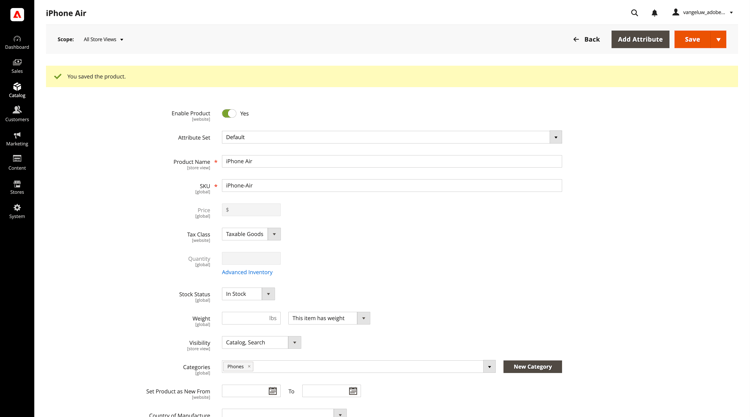
Task: Expand the Save button options arrow
Action: pyautogui.click(x=718, y=39)
